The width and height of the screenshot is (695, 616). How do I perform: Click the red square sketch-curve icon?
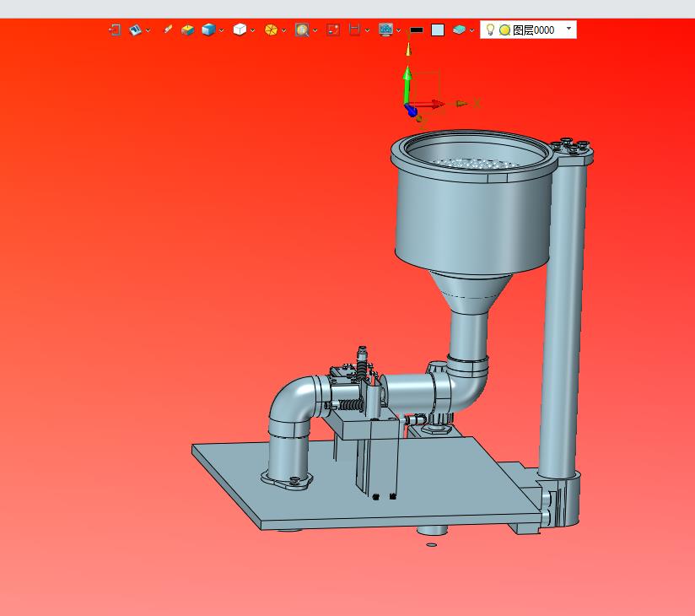[x=333, y=30]
